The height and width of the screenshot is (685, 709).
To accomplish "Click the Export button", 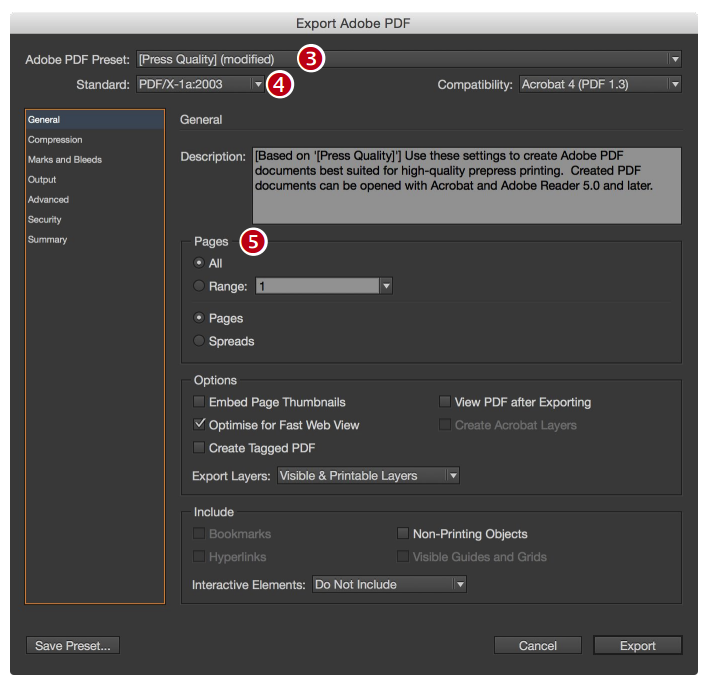I will pos(638,645).
